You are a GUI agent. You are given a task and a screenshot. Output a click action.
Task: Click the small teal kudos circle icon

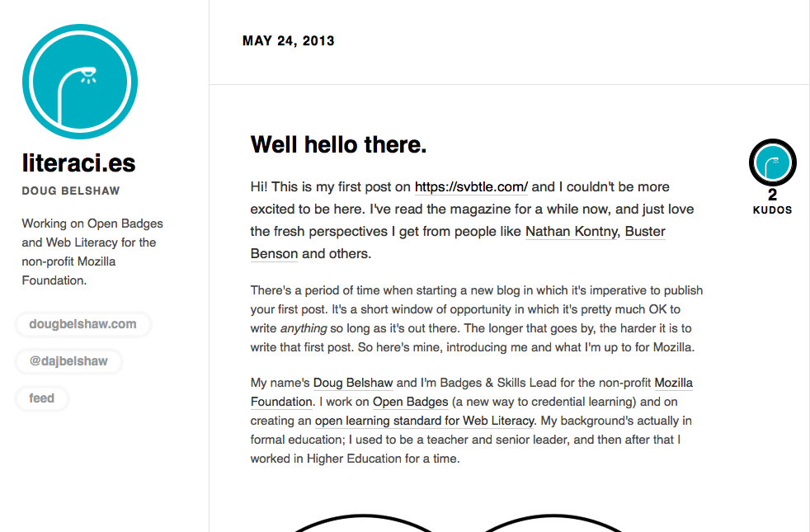tap(773, 162)
